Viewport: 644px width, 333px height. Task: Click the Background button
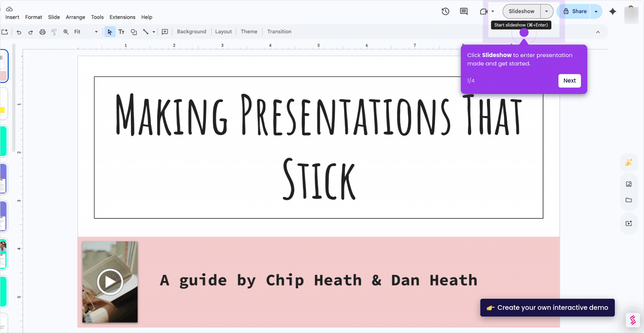point(192,32)
